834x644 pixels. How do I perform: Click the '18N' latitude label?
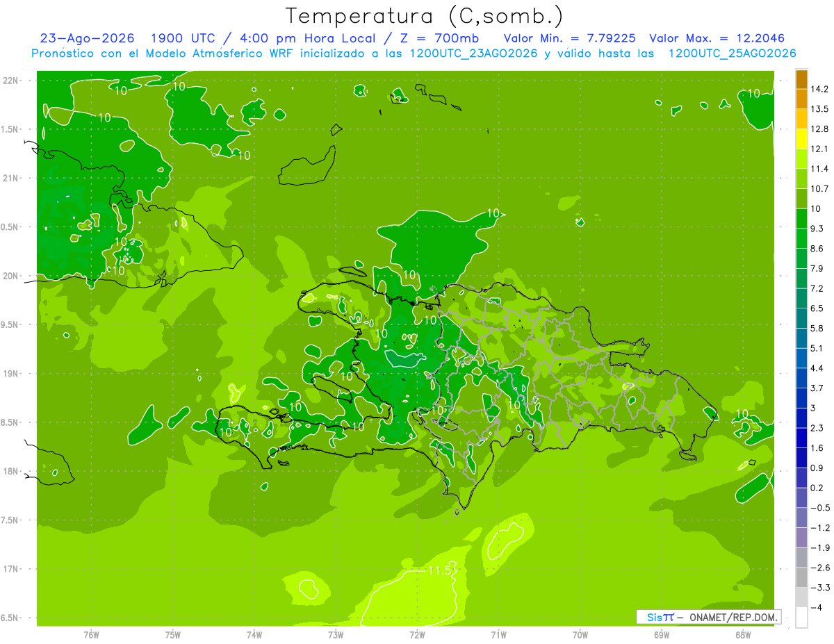click(x=12, y=471)
